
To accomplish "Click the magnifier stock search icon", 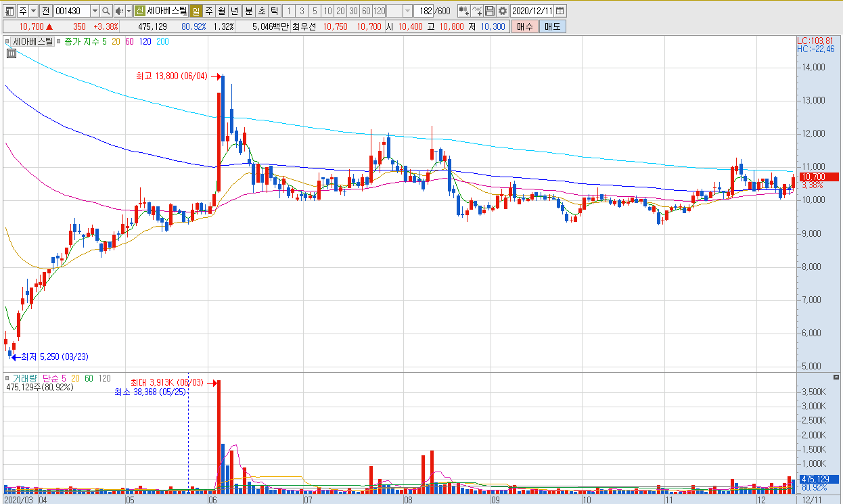I will point(106,11).
